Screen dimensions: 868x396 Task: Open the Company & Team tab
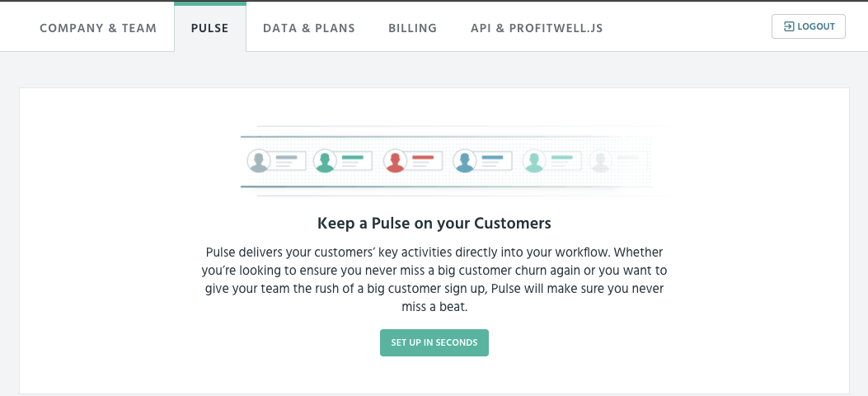tap(98, 28)
